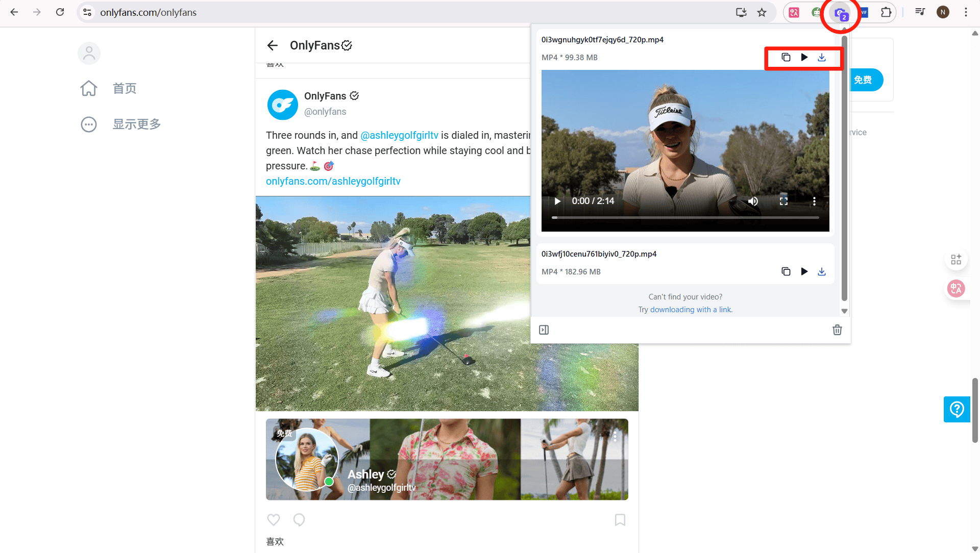Download the 182.96 MB MP4 file

pos(822,271)
